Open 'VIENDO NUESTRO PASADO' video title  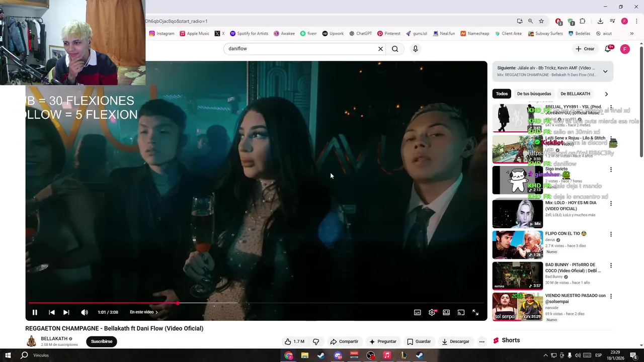click(575, 299)
